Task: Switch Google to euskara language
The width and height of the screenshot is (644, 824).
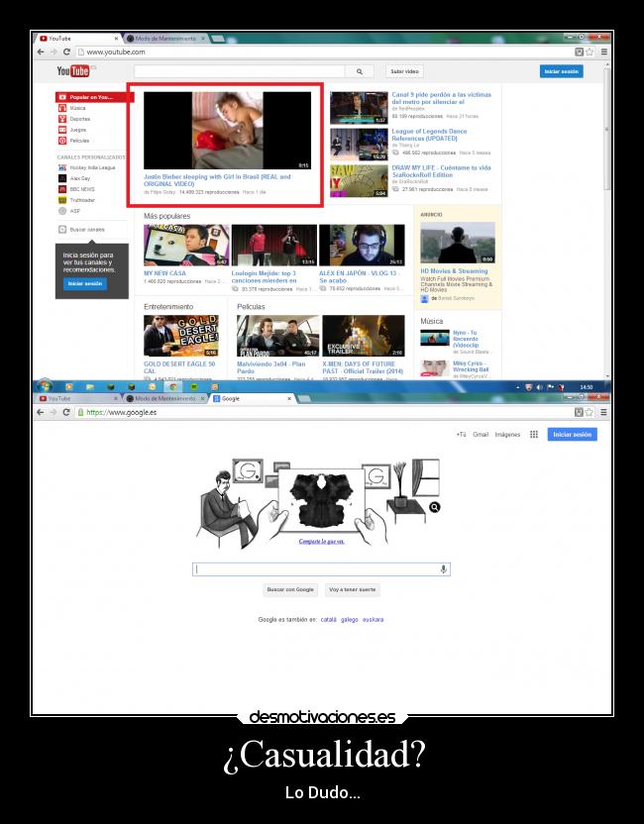Action: click(373, 620)
